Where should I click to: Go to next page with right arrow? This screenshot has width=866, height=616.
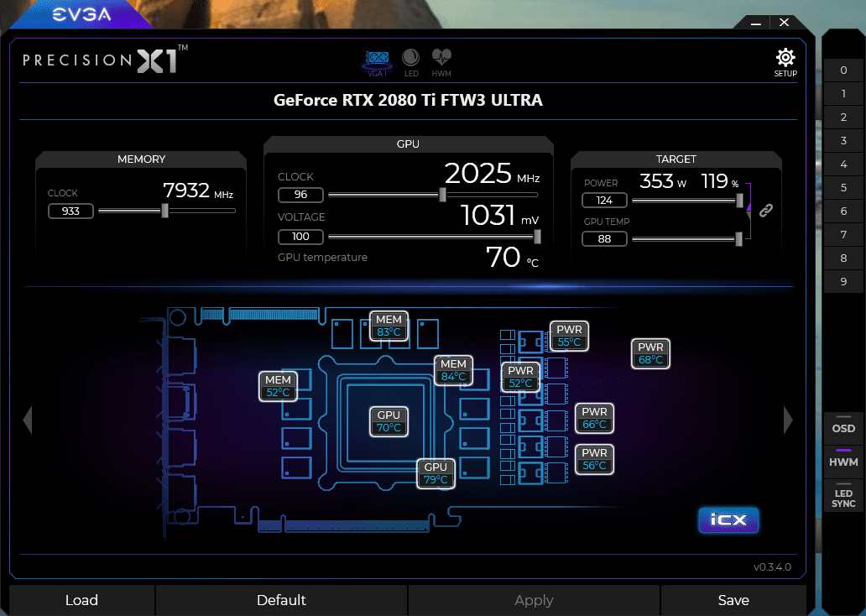click(788, 420)
